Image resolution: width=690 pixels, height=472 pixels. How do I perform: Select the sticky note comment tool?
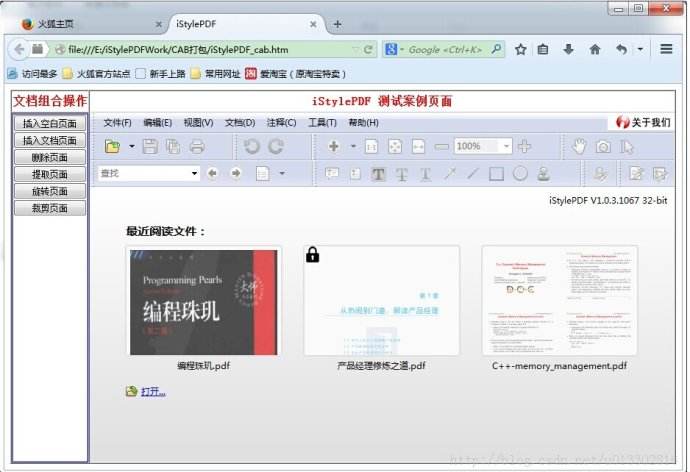[331, 174]
